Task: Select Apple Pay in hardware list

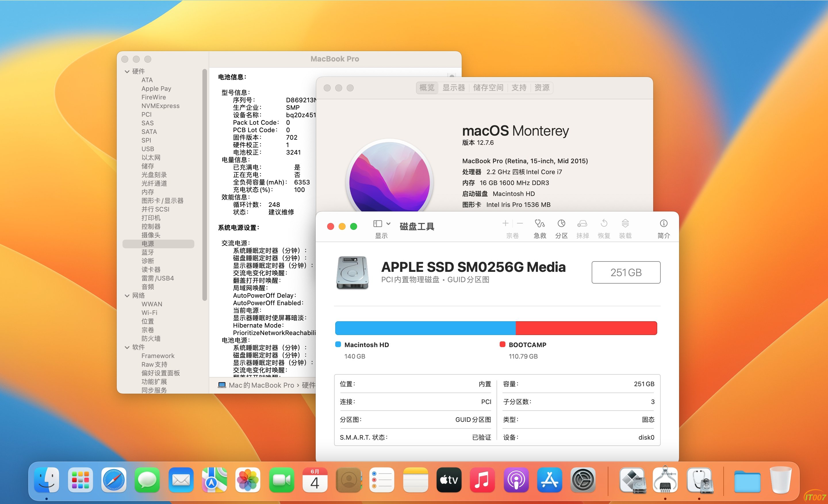Action: [156, 89]
